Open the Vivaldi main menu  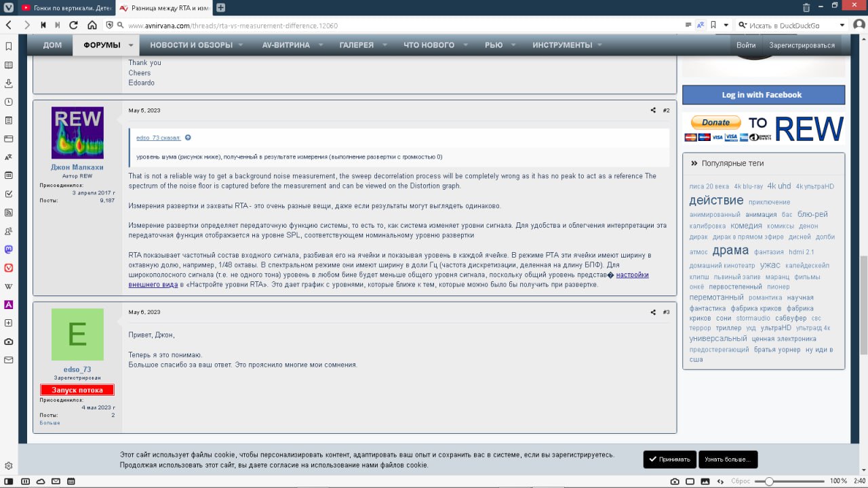tap(8, 7)
